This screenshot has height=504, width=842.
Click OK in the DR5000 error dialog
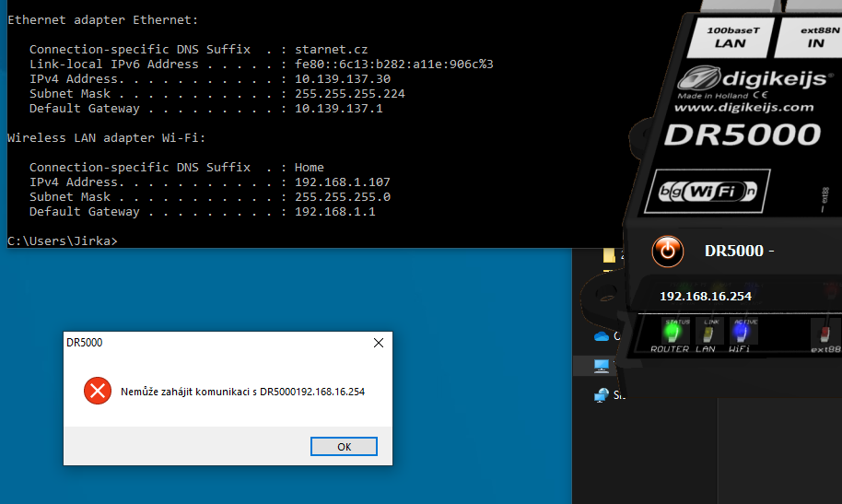pos(344,447)
